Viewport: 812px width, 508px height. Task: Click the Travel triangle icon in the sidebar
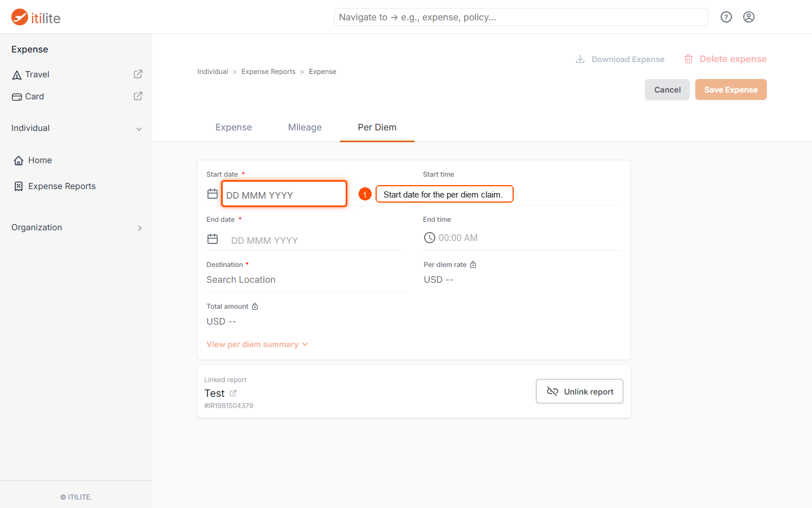(x=17, y=75)
